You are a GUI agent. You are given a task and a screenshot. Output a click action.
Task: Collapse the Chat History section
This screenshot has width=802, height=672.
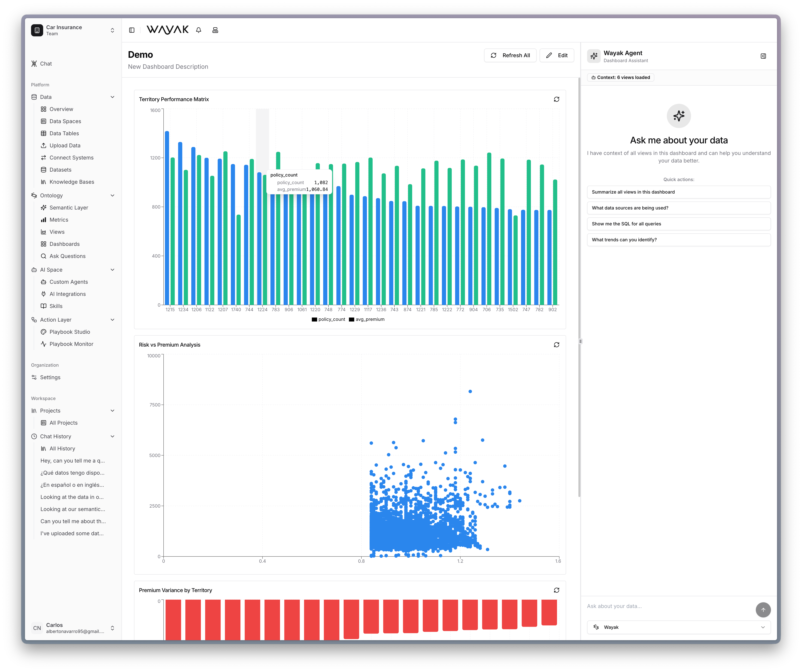112,437
